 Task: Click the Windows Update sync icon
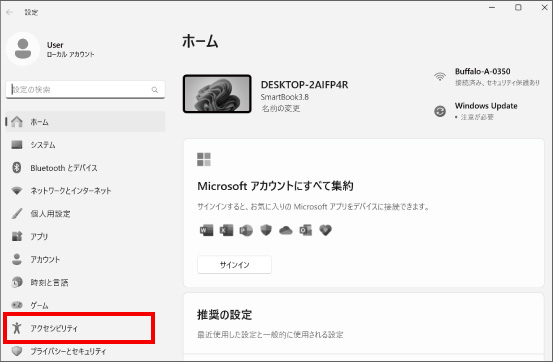click(440, 111)
